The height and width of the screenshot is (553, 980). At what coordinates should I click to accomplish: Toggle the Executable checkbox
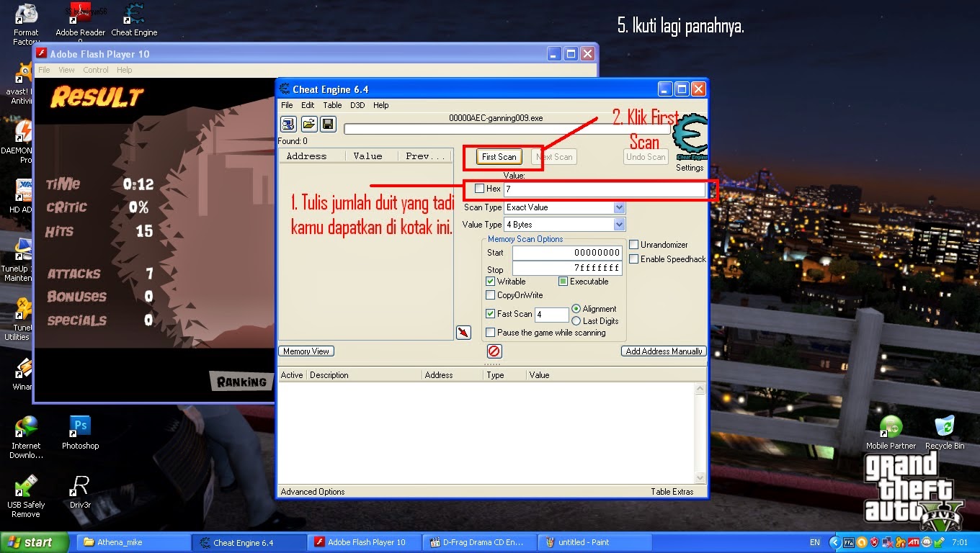[x=563, y=282]
